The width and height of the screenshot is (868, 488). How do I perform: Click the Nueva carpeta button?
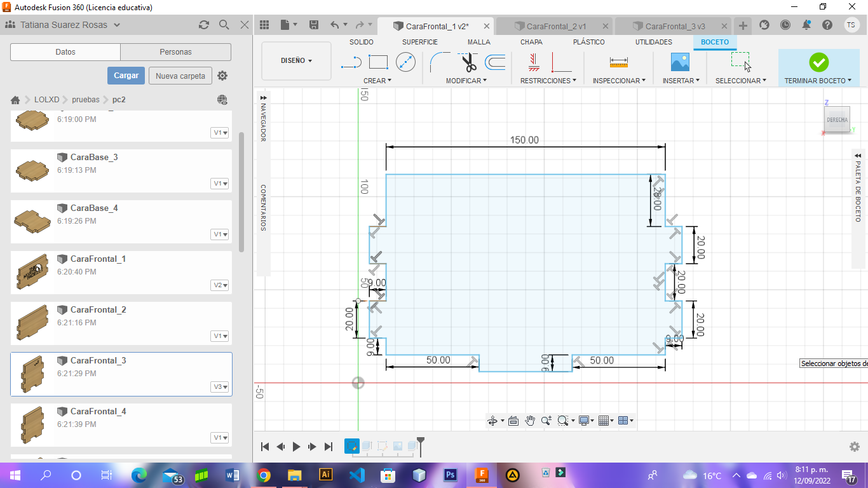tap(180, 76)
